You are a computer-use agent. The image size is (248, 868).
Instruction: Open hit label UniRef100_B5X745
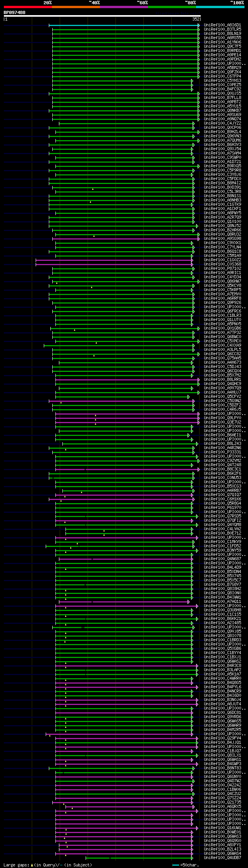(222, 576)
